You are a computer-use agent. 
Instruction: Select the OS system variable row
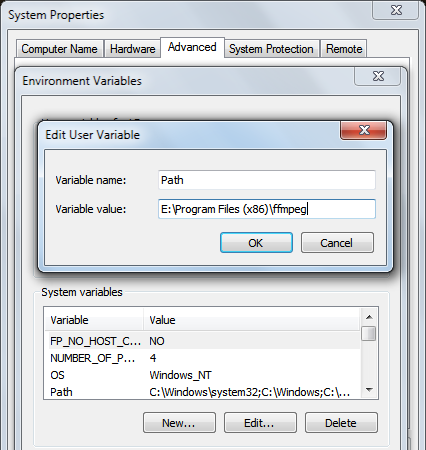pyautogui.click(x=204, y=375)
